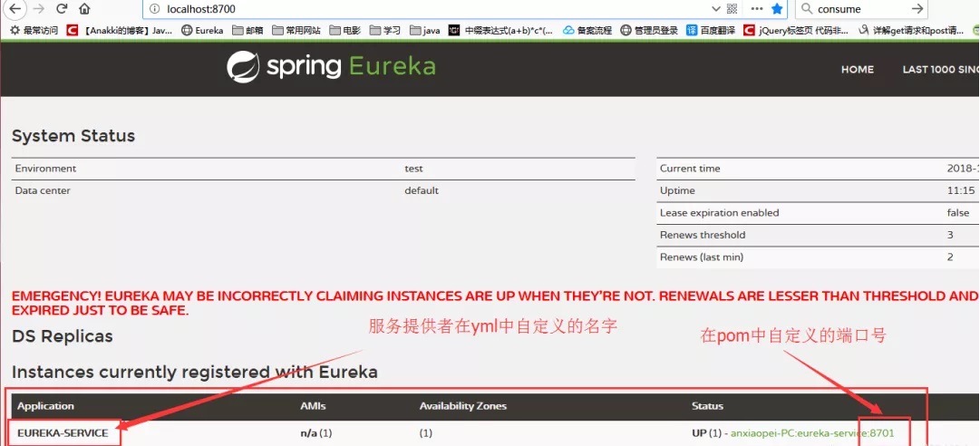Click the EUREKA-SERVICE application cell
Image resolution: width=980 pixels, height=446 pixels.
[63, 433]
